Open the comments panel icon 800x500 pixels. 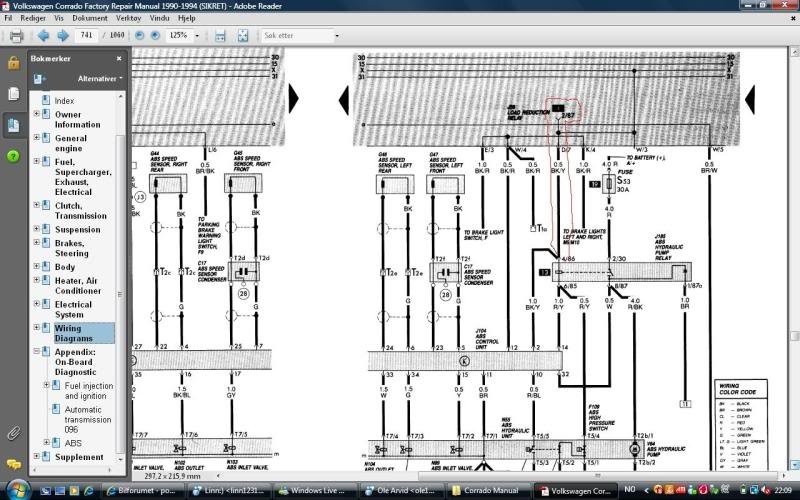13,465
